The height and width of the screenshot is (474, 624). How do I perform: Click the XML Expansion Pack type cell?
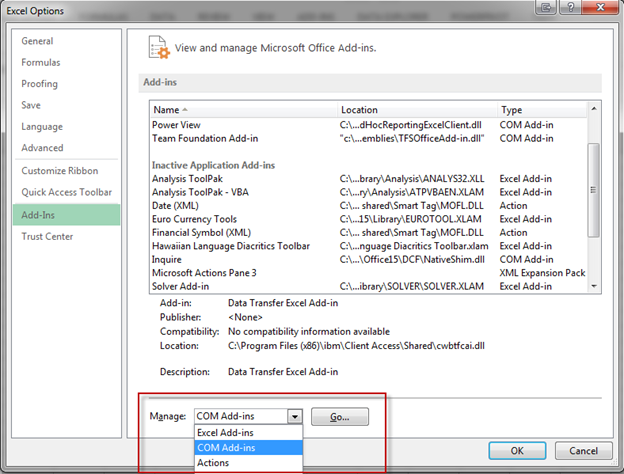542,273
